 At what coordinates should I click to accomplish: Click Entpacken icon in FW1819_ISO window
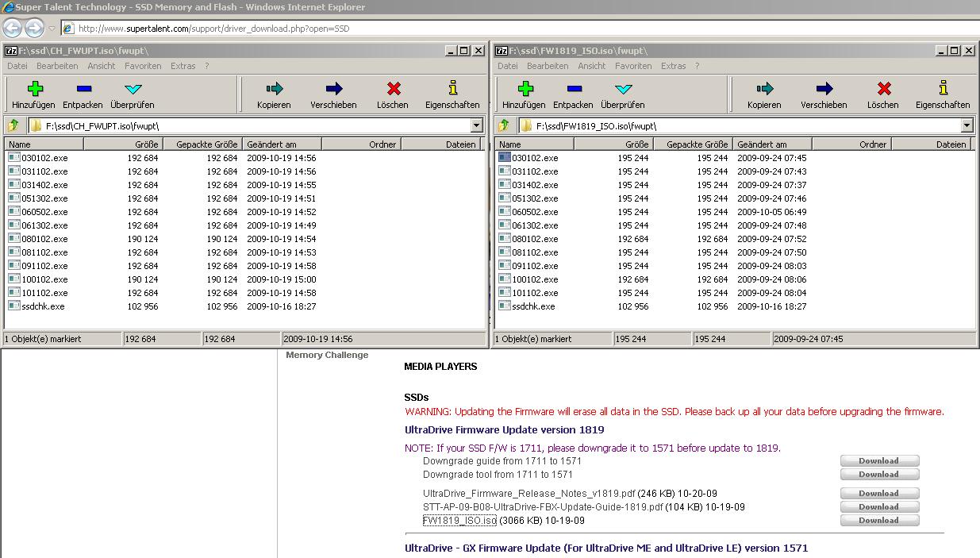[x=575, y=89]
